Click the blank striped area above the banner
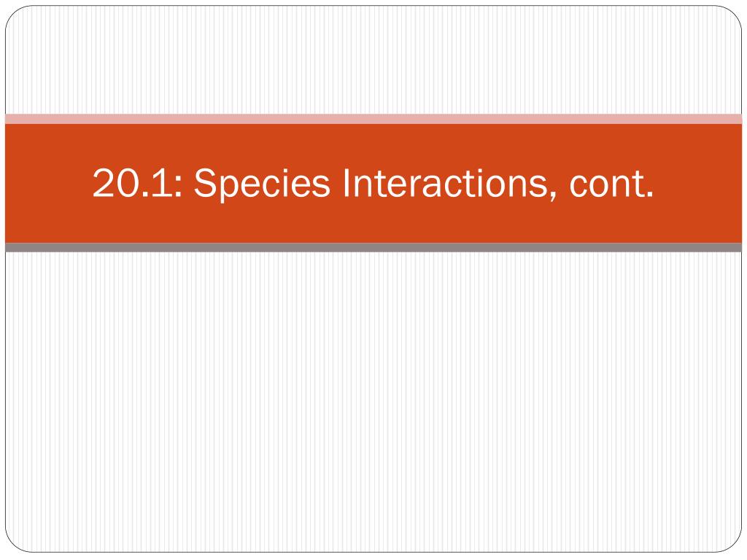Viewport: 747px width, 560px height. [373, 60]
